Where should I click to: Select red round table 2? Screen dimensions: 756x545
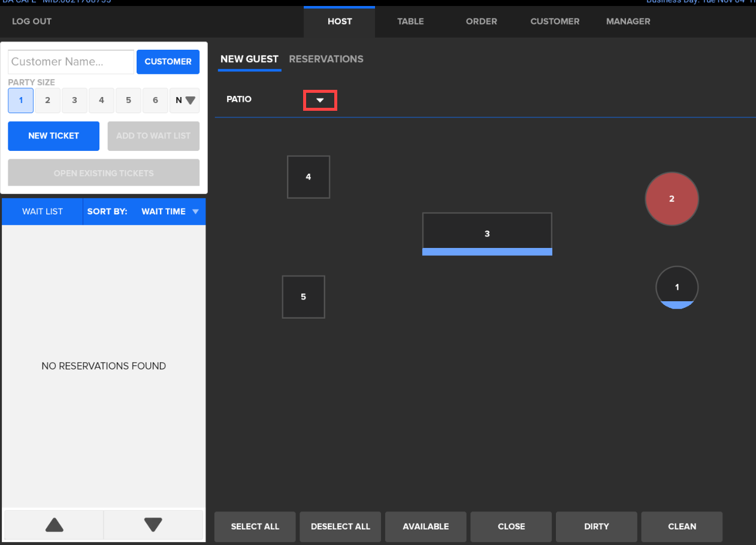(671, 199)
